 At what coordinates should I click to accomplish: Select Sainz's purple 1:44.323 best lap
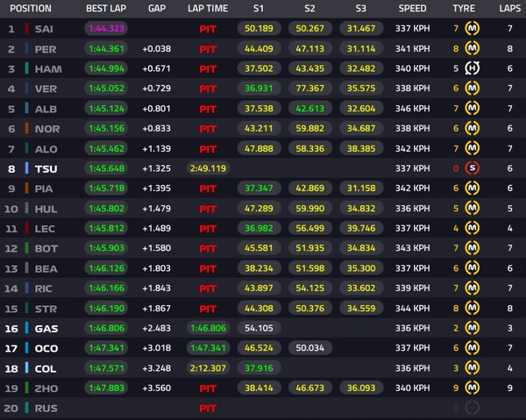tap(106, 29)
